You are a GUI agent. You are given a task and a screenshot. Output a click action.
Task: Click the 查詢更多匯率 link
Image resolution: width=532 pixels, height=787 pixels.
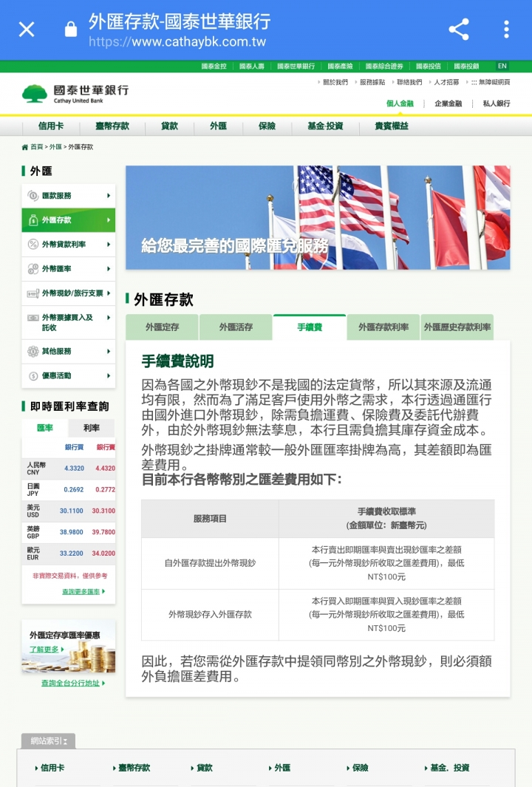click(x=83, y=592)
